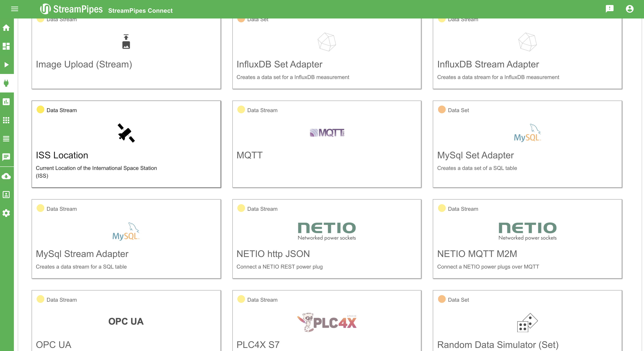Open the sidebar list lines icon

[6, 139]
